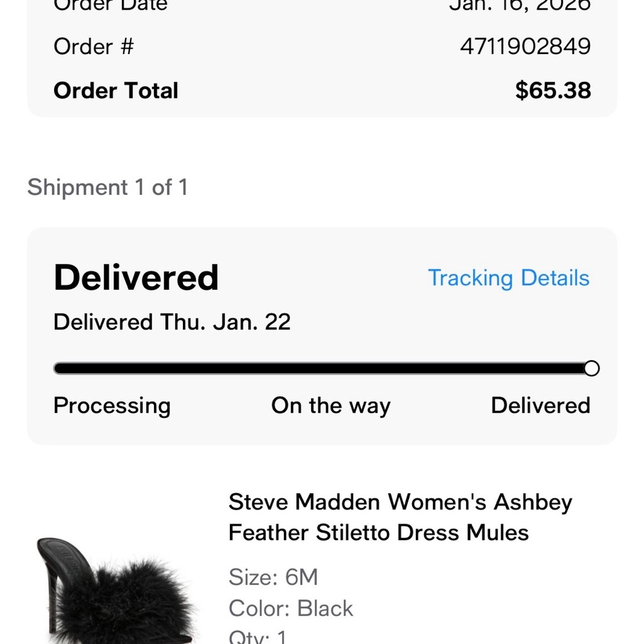Click the order number 4711902849
Viewport: 644px width, 644px height.
pyautogui.click(x=524, y=46)
